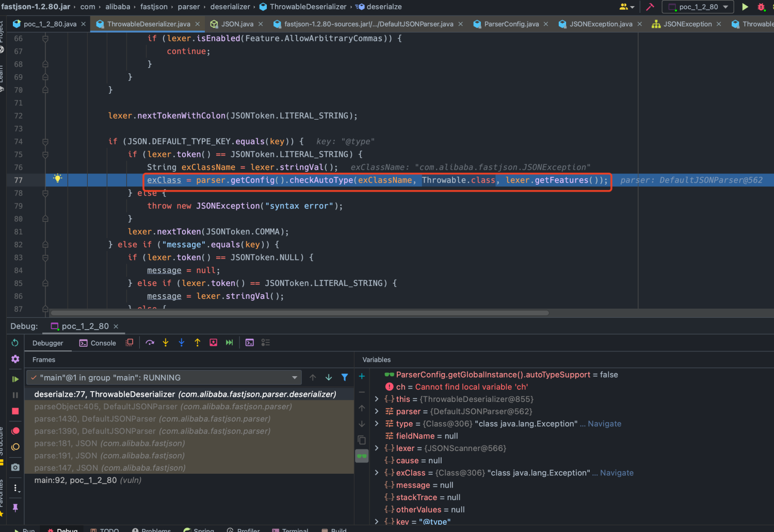Image resolution: width=774 pixels, height=532 pixels.
Task: Open the debug sidebar more options icon
Action: click(15, 488)
